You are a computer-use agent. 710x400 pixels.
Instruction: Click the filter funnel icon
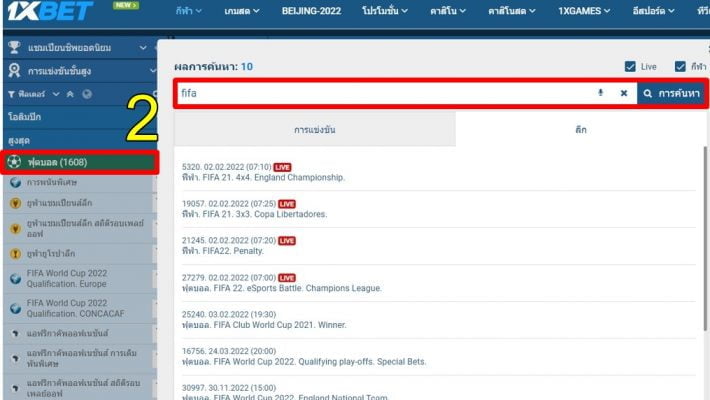tap(11, 94)
